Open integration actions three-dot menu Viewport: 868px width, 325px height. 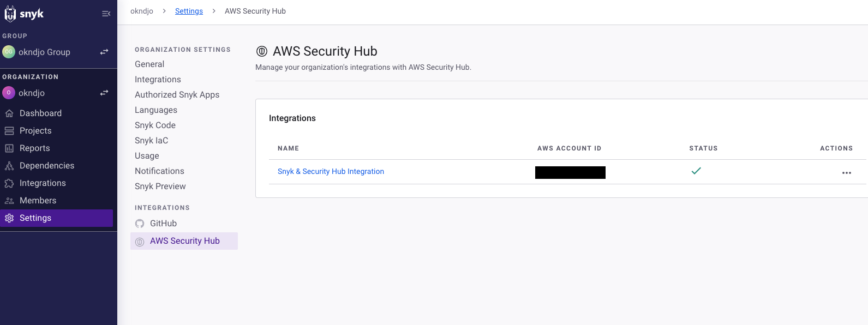click(x=846, y=173)
